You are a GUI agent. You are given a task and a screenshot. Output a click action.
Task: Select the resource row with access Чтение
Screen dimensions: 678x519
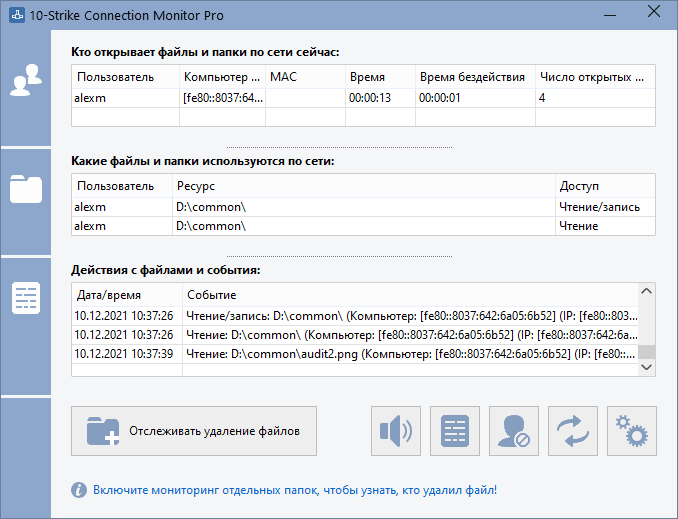pyautogui.click(x=363, y=226)
